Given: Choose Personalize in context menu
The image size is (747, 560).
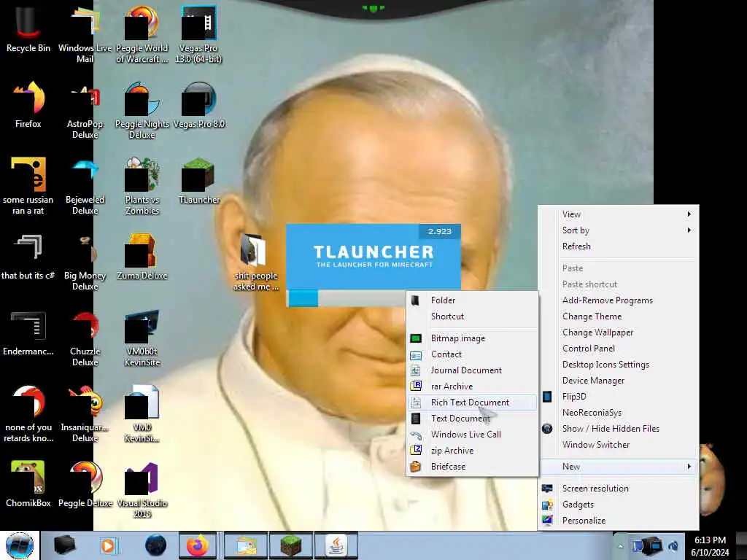Looking at the screenshot, I should click(619, 521).
